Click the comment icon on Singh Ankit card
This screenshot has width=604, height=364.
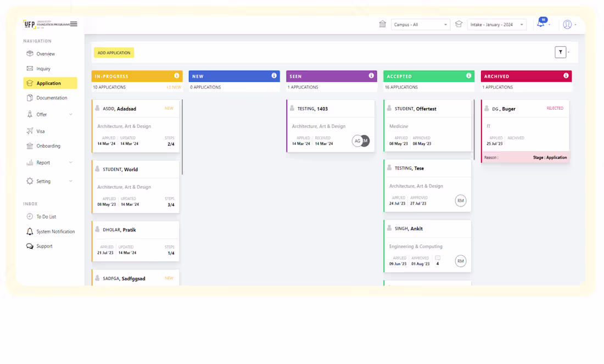pyautogui.click(x=438, y=257)
